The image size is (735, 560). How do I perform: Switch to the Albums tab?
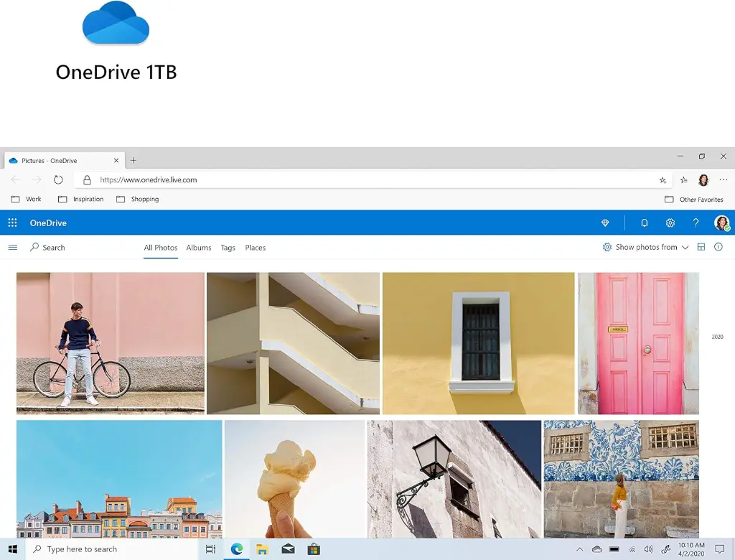coord(199,248)
